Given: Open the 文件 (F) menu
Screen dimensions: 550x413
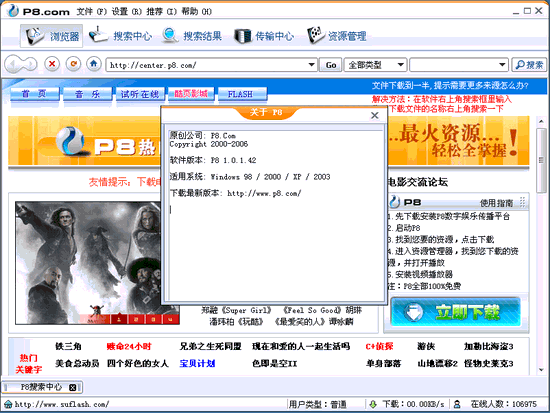Looking at the screenshot, I should pos(91,12).
